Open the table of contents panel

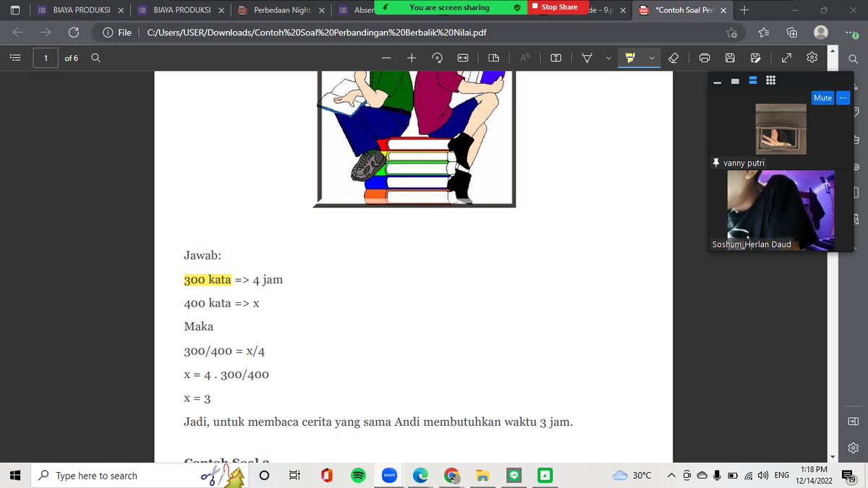coord(14,58)
